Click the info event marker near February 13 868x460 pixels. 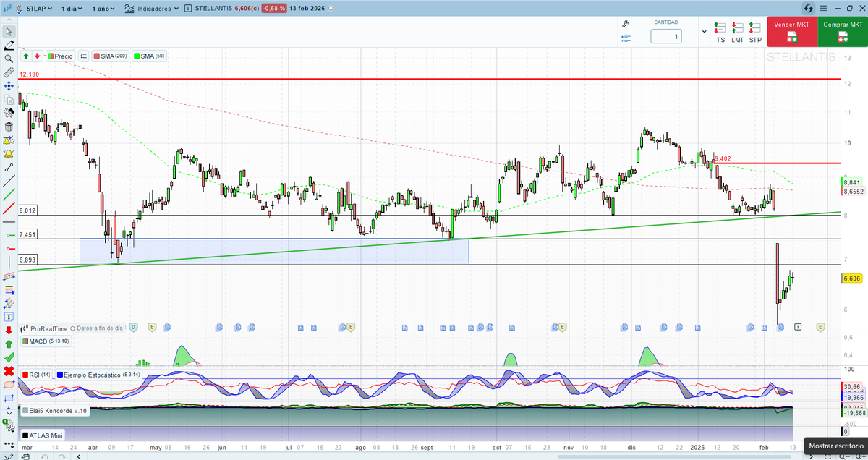(797, 327)
